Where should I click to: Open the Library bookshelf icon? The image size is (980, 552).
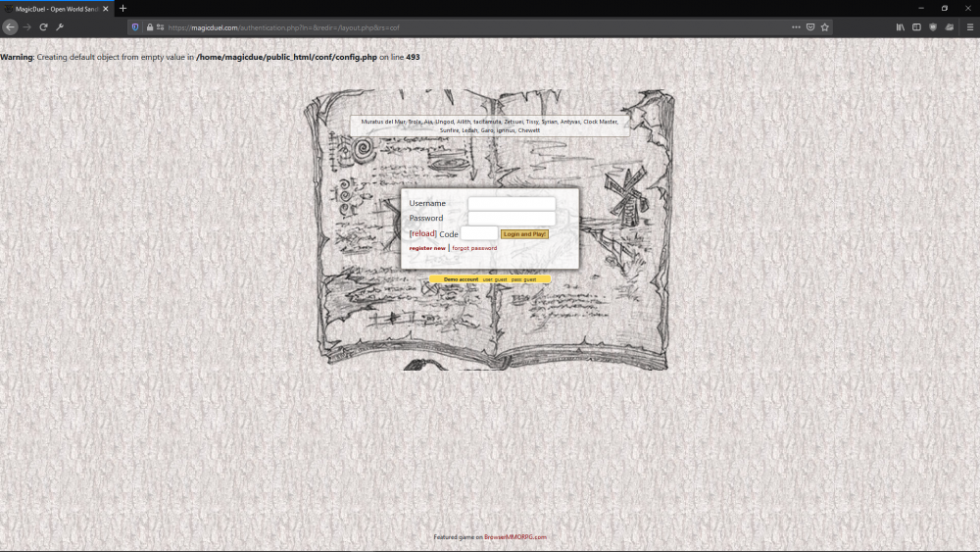pyautogui.click(x=900, y=27)
